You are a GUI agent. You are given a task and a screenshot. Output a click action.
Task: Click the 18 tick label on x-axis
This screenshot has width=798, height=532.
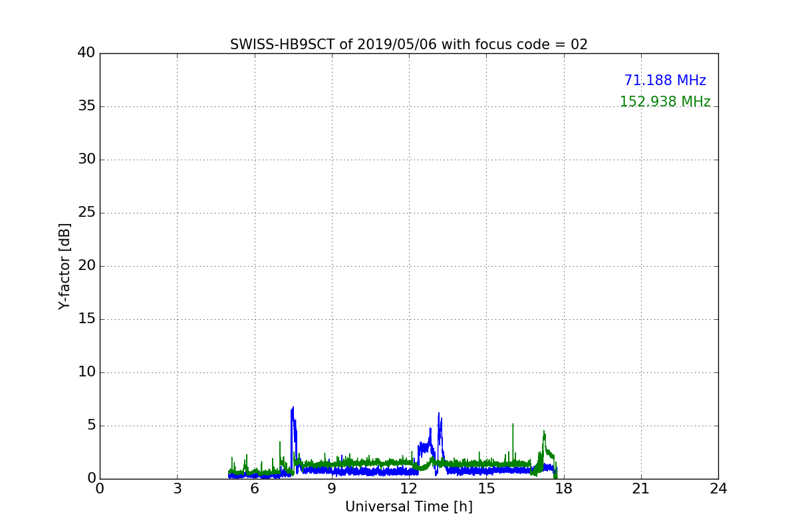pyautogui.click(x=564, y=489)
